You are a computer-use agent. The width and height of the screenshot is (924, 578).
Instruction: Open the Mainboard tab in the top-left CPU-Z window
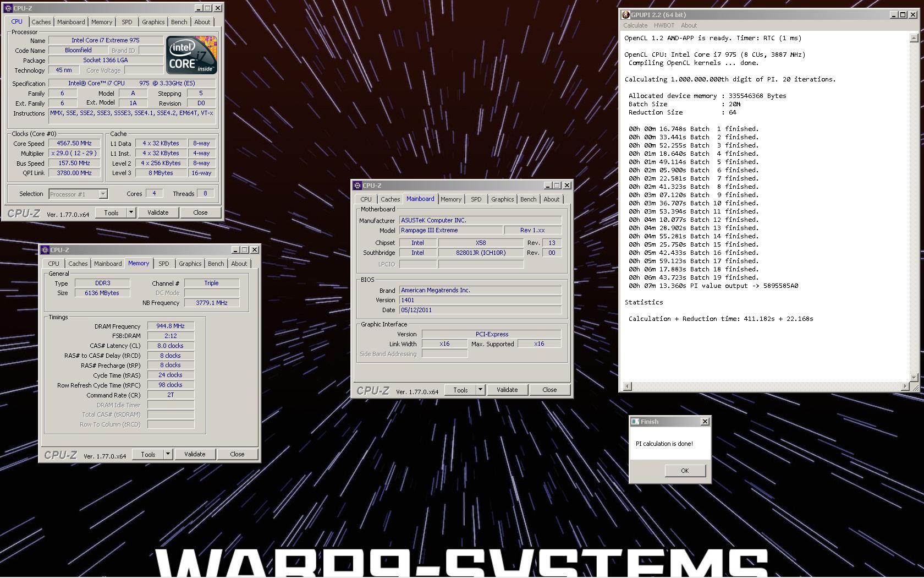pos(71,22)
